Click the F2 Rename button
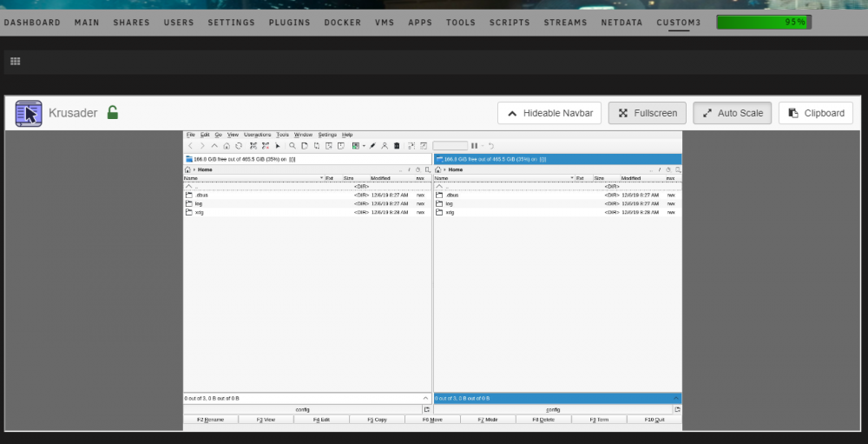Viewport: 868px width, 444px height. click(x=211, y=420)
